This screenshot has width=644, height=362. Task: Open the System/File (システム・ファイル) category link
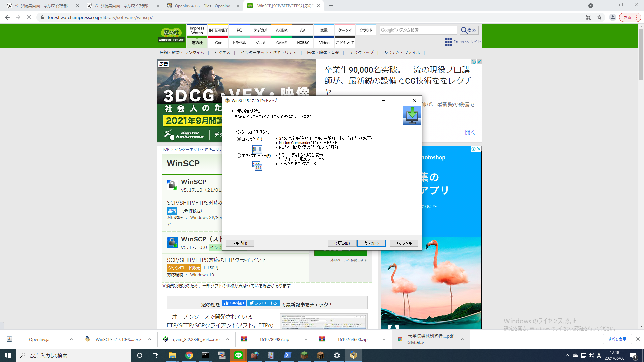click(x=402, y=53)
